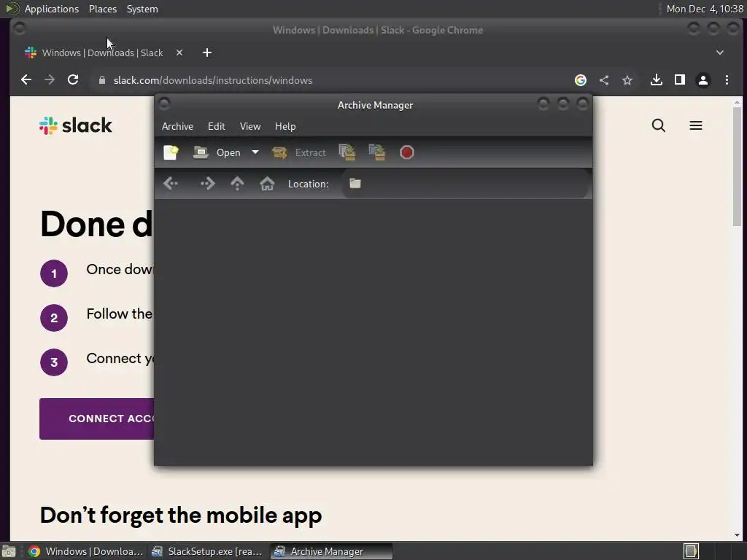Viewport: 747px width, 560px height.
Task: Toggle Chrome side panel icon
Action: click(x=680, y=80)
